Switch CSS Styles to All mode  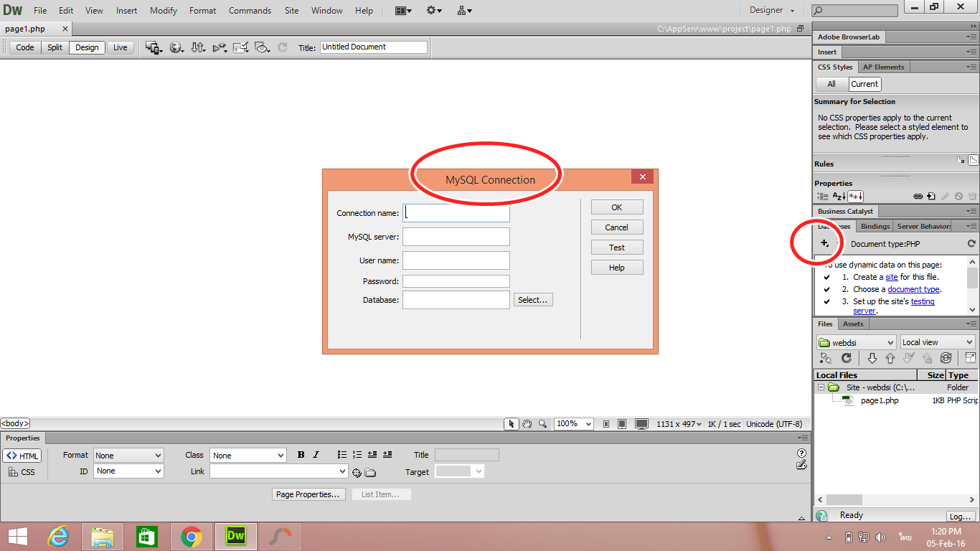831,84
